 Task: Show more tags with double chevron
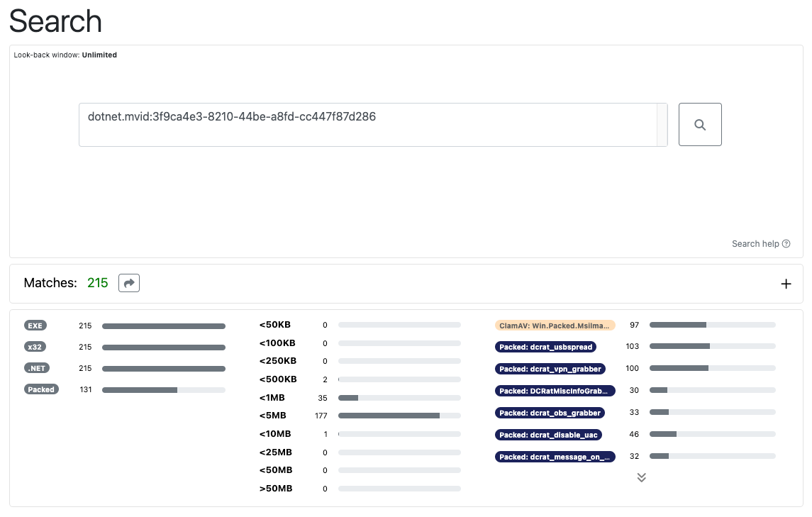point(641,477)
